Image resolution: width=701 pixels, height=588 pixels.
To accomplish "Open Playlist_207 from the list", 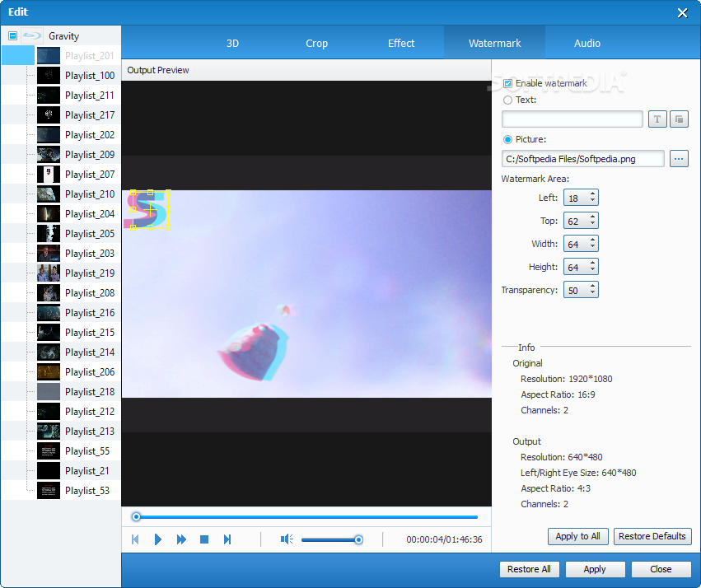I will 90,175.
